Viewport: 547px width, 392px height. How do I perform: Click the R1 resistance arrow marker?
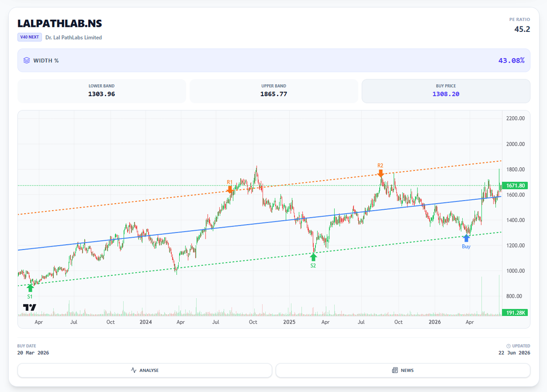tap(230, 189)
